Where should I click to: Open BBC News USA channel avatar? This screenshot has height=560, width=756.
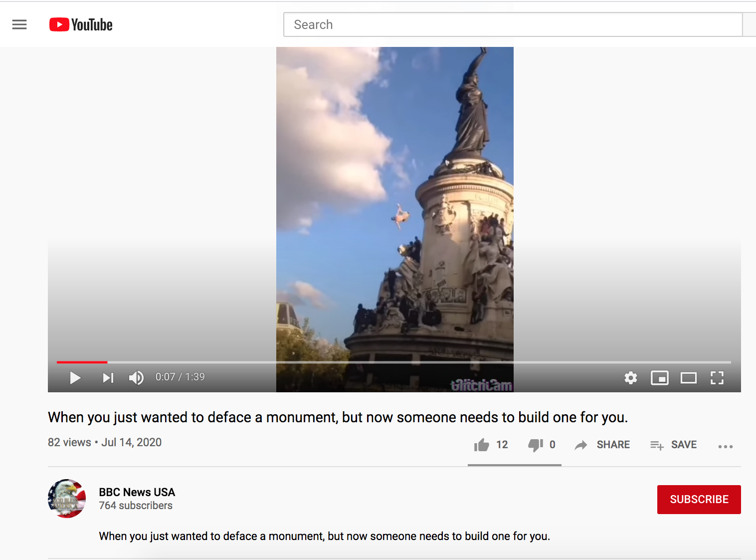(x=67, y=499)
